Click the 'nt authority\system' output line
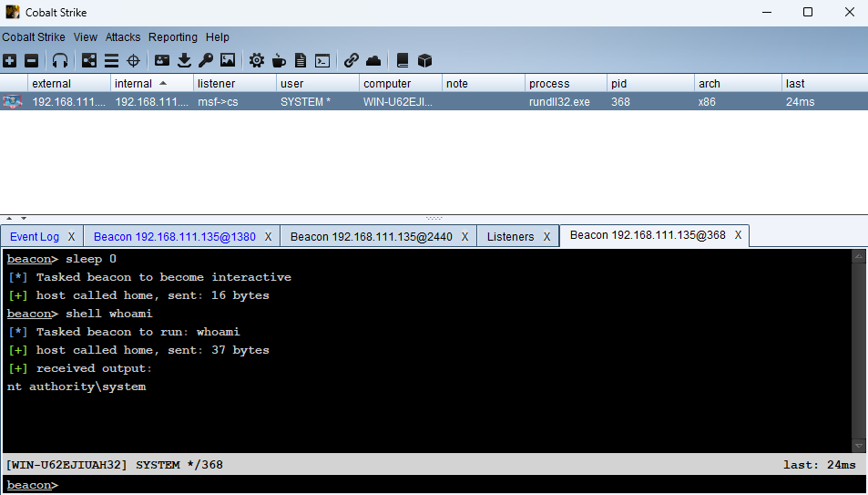The width and height of the screenshot is (868, 495). [77, 387]
